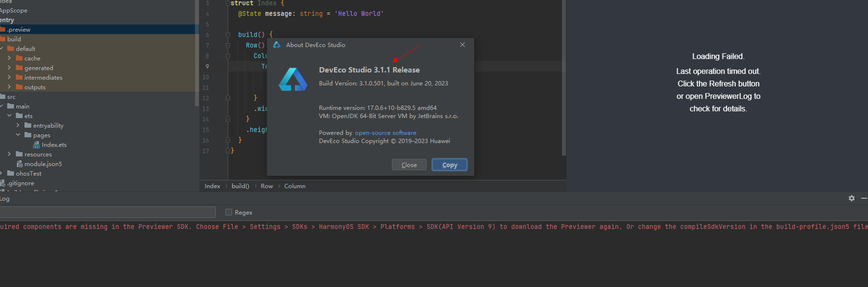The height and width of the screenshot is (287, 868).
Task: Click the Close button in About dialog
Action: pos(409,165)
